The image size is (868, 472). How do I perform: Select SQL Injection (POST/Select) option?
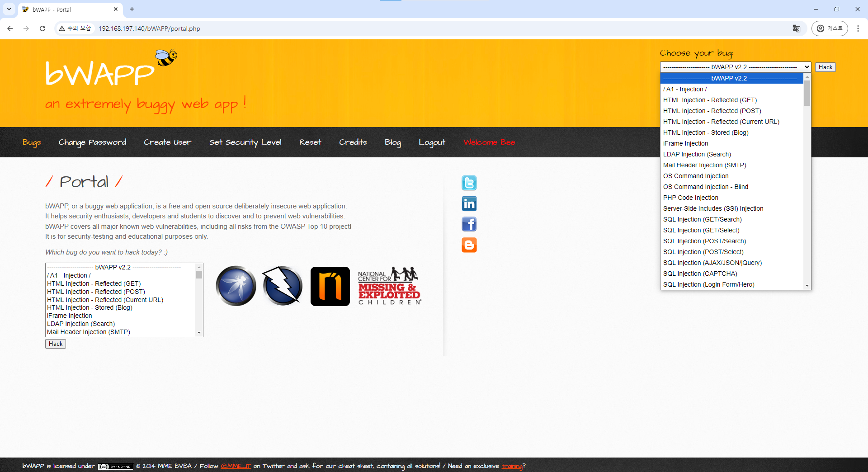[x=731, y=252]
